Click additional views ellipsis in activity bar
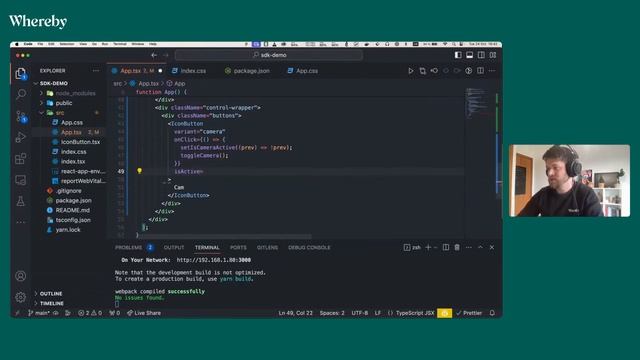 [x=20, y=222]
